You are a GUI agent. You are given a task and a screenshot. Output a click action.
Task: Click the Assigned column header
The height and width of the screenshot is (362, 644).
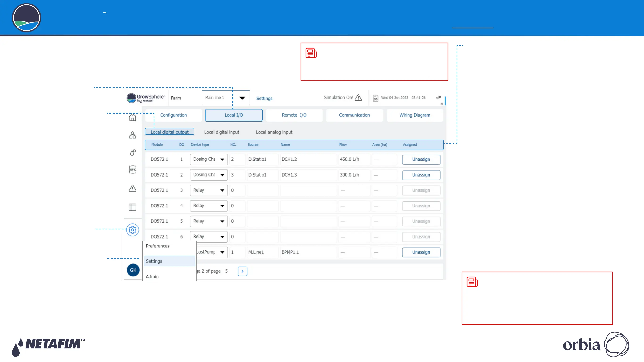[x=410, y=145]
